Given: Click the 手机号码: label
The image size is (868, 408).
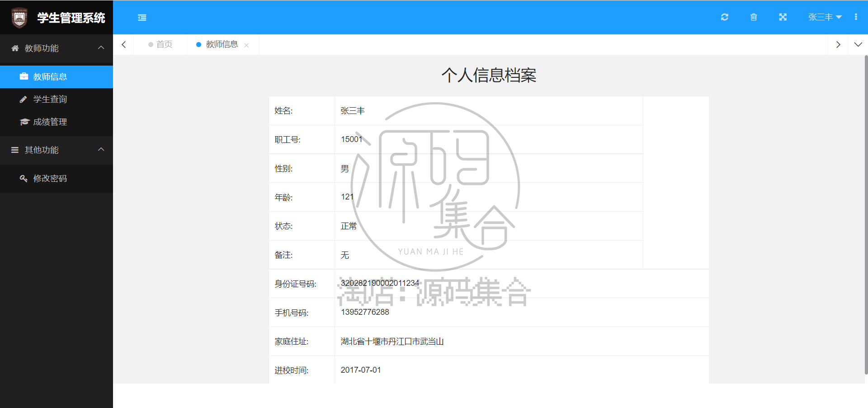Looking at the screenshot, I should 292,313.
